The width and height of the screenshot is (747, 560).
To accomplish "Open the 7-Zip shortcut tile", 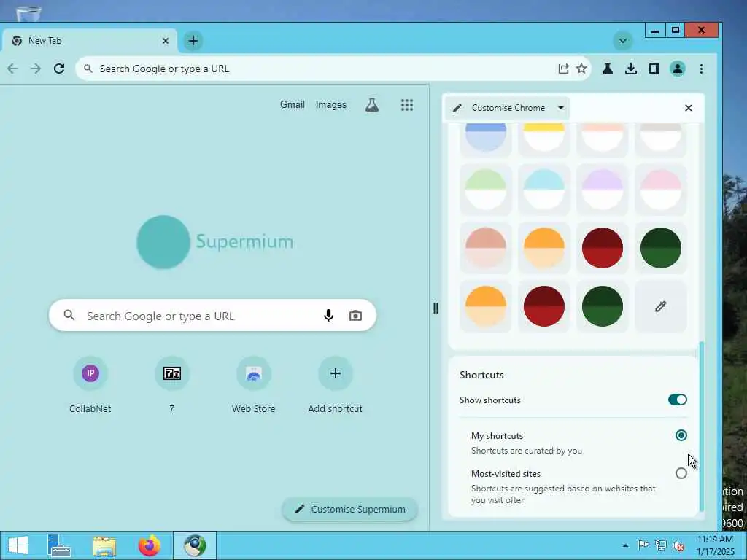I will (x=172, y=385).
